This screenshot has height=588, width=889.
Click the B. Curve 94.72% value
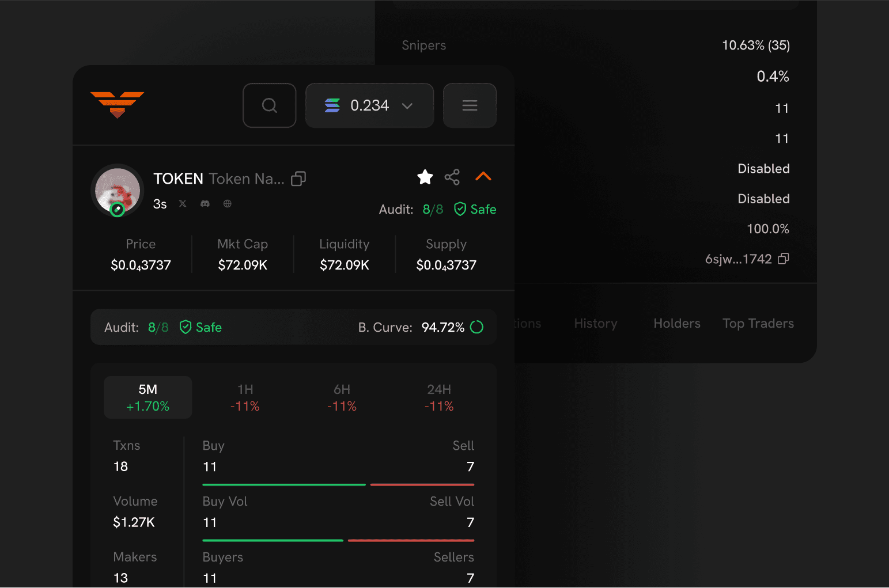click(x=443, y=327)
